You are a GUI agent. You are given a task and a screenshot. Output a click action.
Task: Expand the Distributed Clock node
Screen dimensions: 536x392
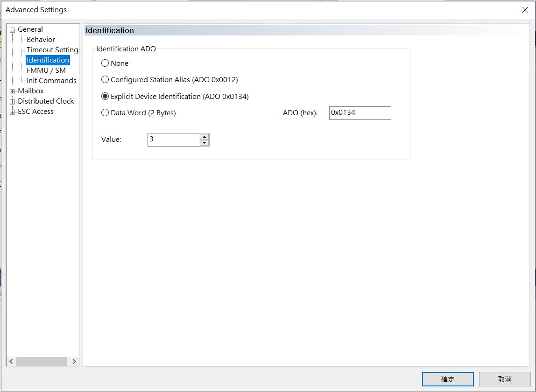pos(12,102)
